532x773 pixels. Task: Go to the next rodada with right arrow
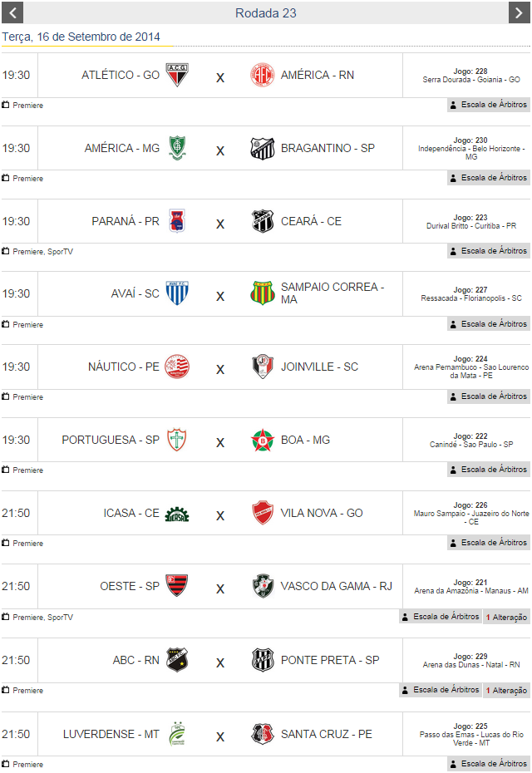[x=520, y=12]
